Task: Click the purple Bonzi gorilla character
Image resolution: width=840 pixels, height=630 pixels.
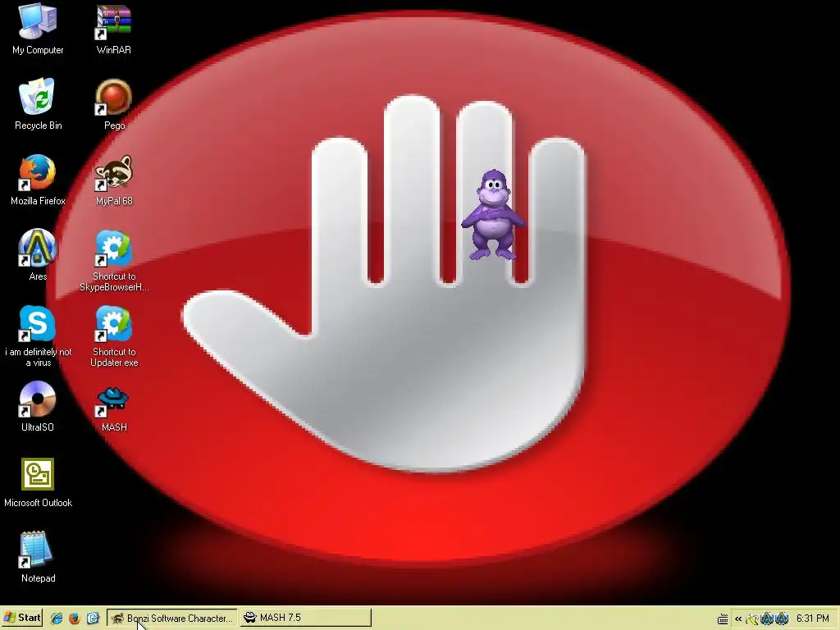Action: [x=493, y=215]
